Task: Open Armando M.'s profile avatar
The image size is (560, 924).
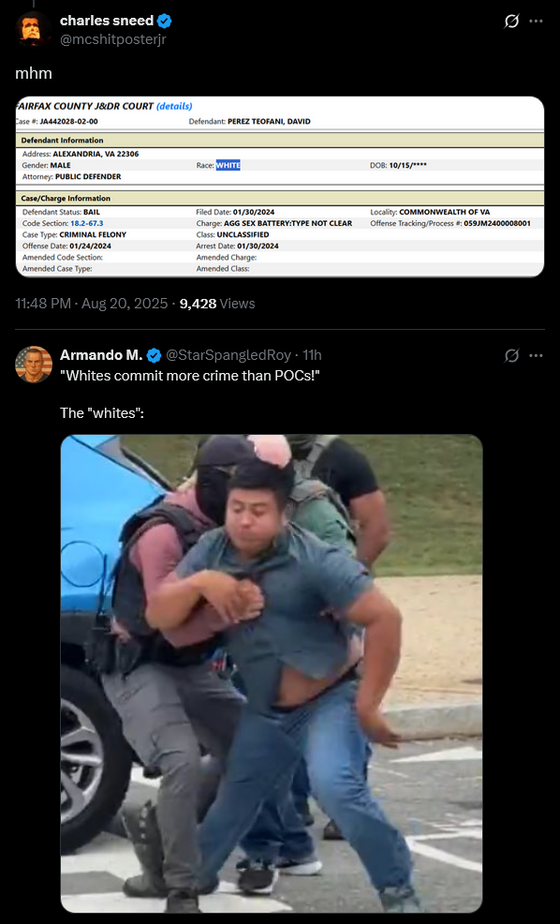Action: point(34,365)
